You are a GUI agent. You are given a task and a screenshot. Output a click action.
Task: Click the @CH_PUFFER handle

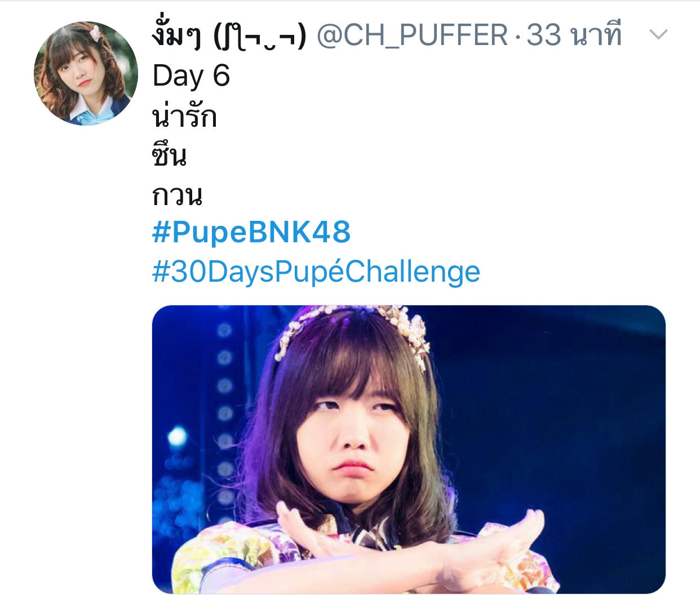(x=413, y=35)
